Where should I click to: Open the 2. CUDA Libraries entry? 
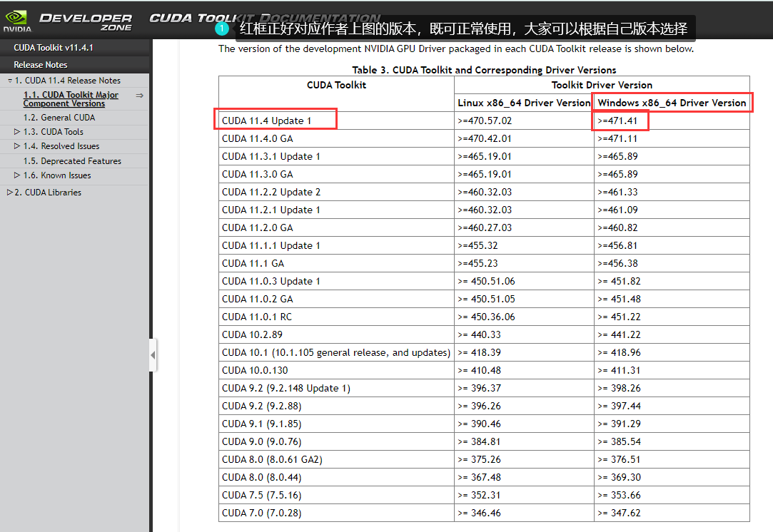[x=48, y=192]
